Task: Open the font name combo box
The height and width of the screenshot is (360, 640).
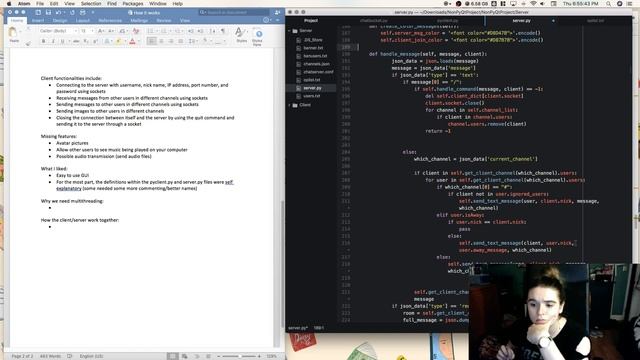Action: [x=58, y=31]
